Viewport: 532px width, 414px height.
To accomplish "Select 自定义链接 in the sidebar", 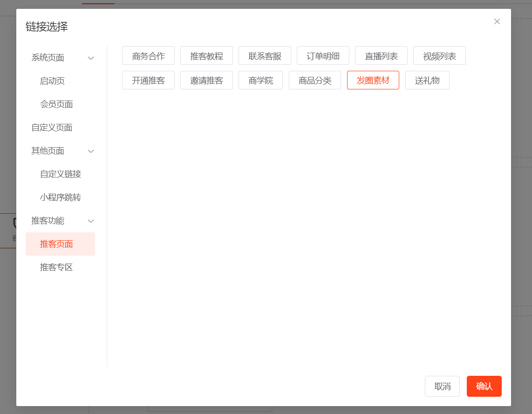I will [61, 174].
